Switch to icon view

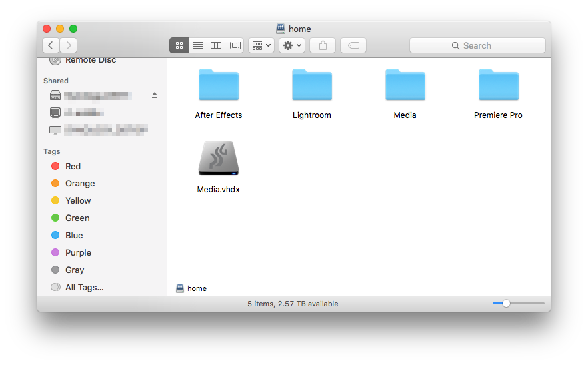tap(179, 45)
